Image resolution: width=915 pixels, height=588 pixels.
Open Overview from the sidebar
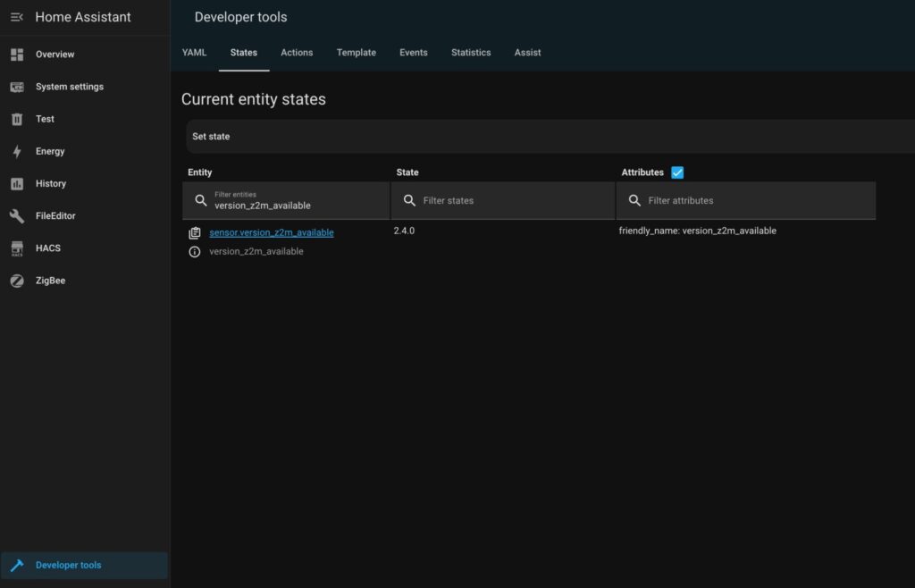coord(85,55)
